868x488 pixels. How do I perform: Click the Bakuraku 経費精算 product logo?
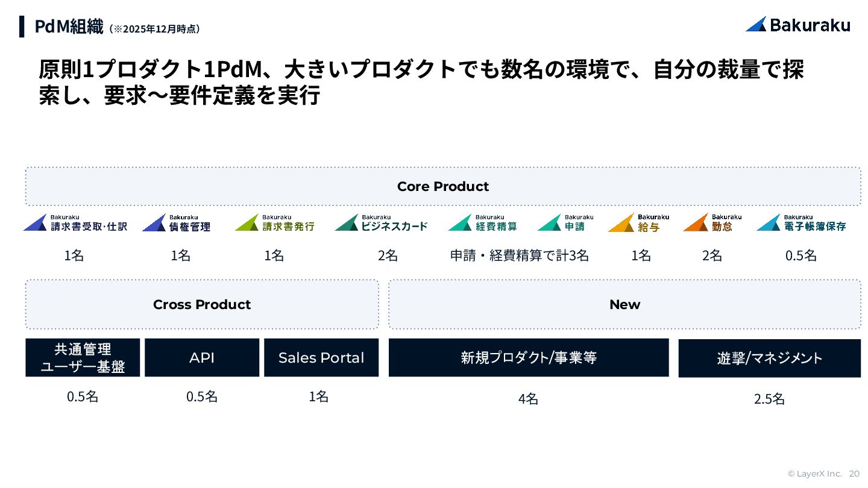[x=482, y=223]
